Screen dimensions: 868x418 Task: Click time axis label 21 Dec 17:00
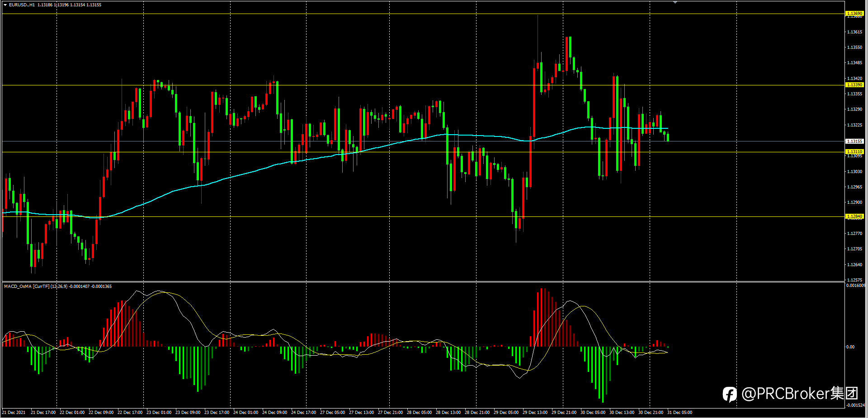(x=43, y=413)
